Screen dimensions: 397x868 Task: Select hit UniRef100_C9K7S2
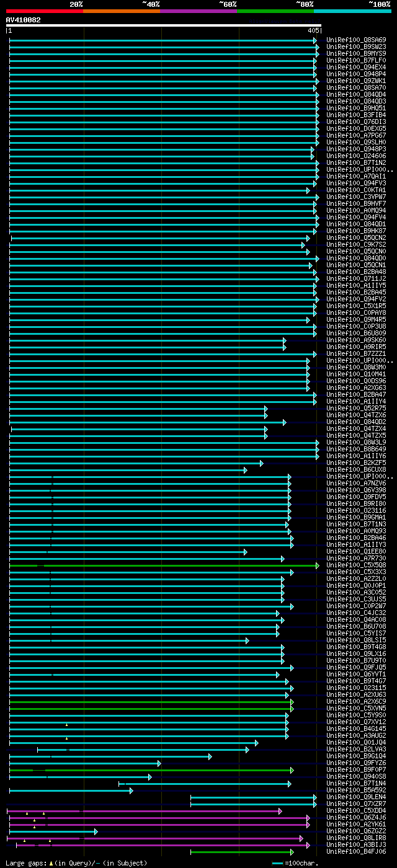point(356,245)
